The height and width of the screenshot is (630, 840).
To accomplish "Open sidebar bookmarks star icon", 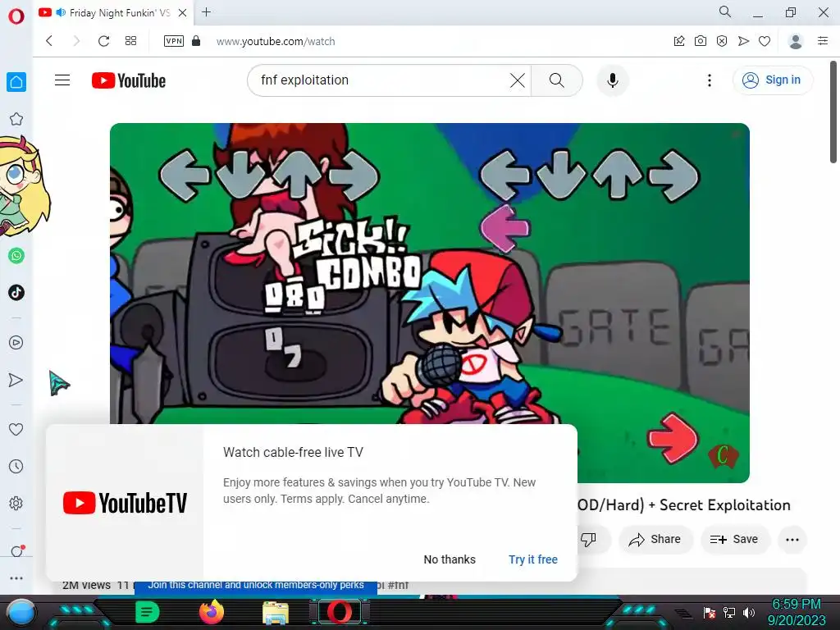I will coord(16,119).
